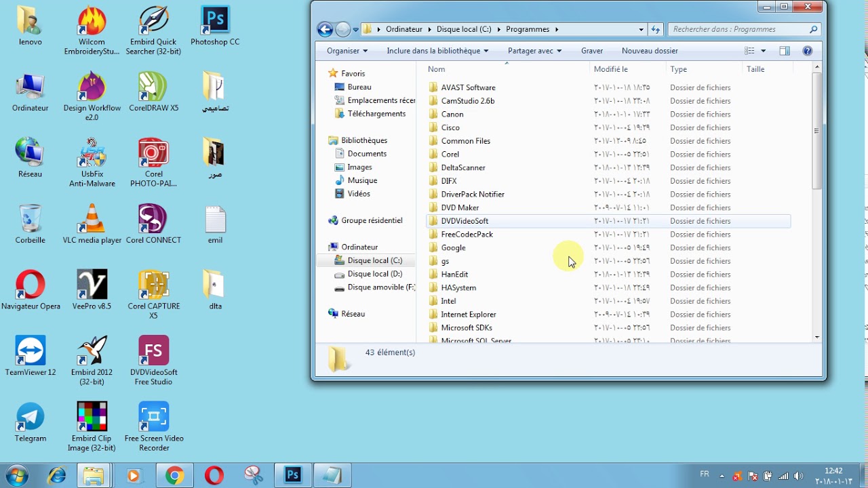Select Corel CAPTURE X5 desktop icon
The height and width of the screenshot is (488, 868).
154,295
